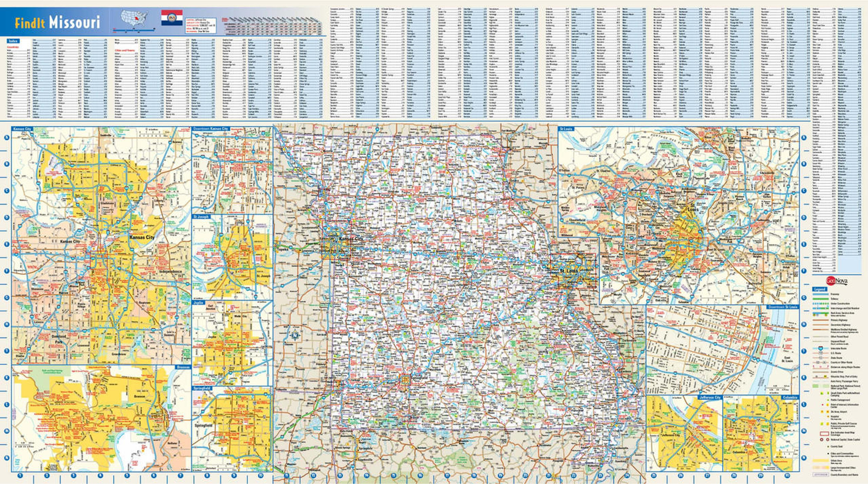Click the compass rose north arrow
This screenshot has width=868, height=484.
(295, 335)
